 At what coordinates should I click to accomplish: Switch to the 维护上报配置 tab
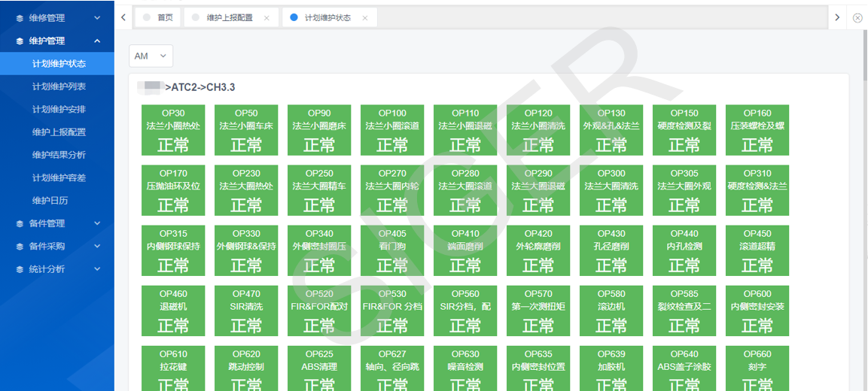coord(229,17)
